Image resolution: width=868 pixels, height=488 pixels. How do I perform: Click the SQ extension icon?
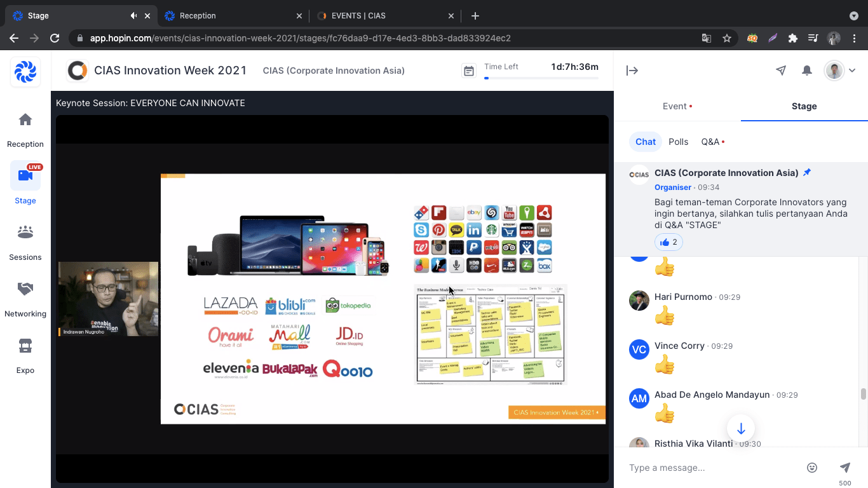click(752, 38)
